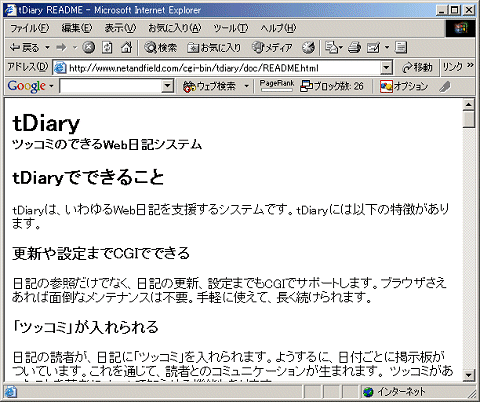Click the PageRank indicator
Screen dimensions: 480x402
[276, 86]
